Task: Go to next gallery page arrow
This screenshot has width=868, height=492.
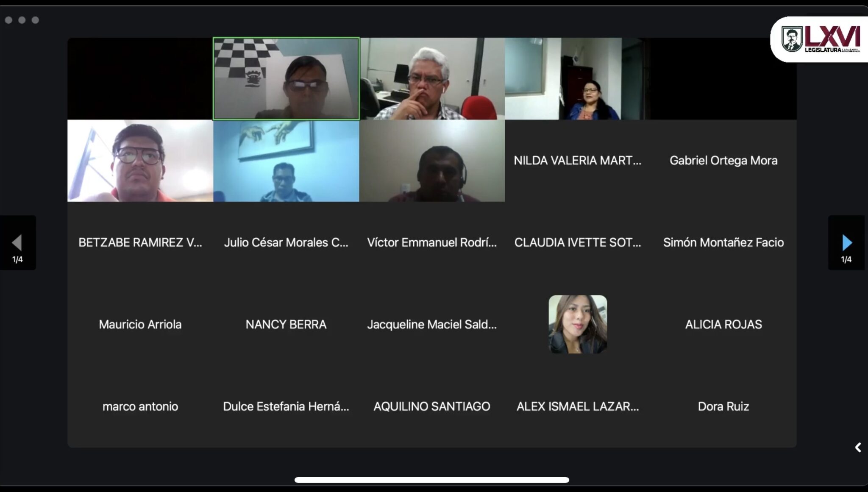Action: pos(846,242)
